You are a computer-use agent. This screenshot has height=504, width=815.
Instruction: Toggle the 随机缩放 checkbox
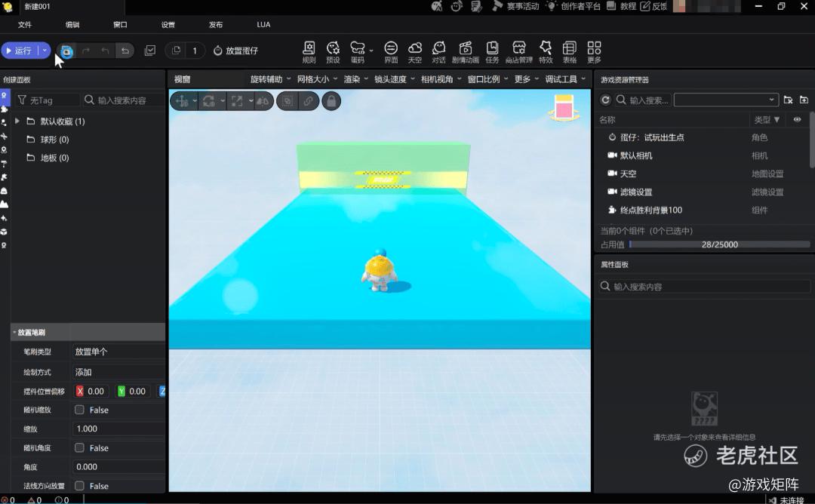click(x=79, y=410)
